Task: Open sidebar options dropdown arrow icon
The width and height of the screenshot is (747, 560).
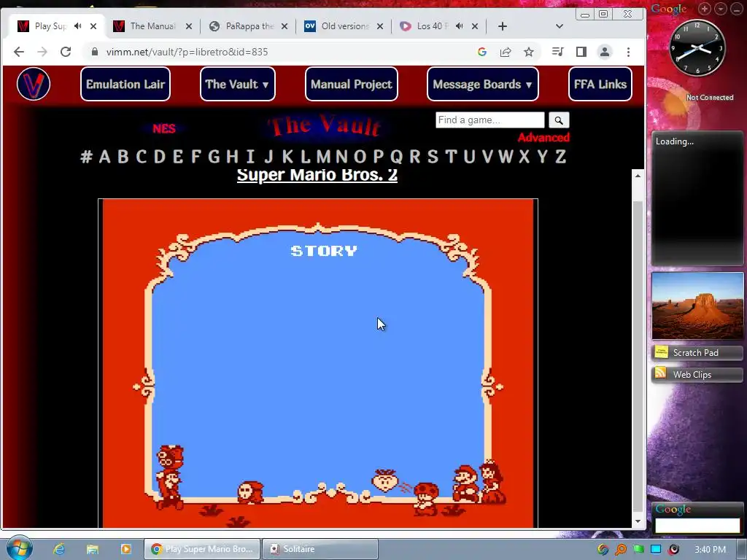Action: click(720, 9)
